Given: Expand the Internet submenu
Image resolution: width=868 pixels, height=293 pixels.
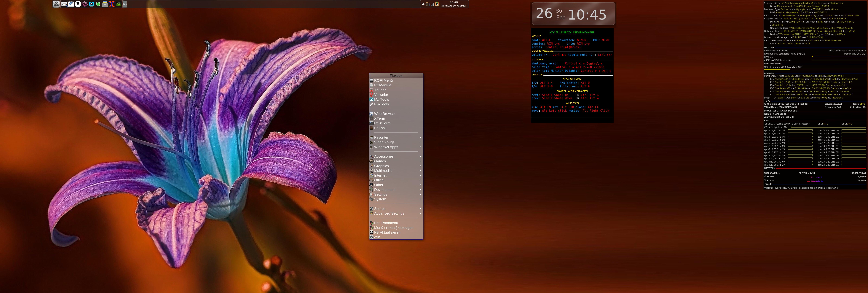Looking at the screenshot, I should 396,175.
